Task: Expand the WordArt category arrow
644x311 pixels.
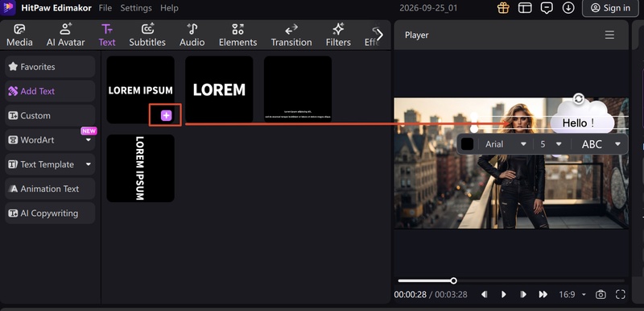Action: click(x=89, y=140)
